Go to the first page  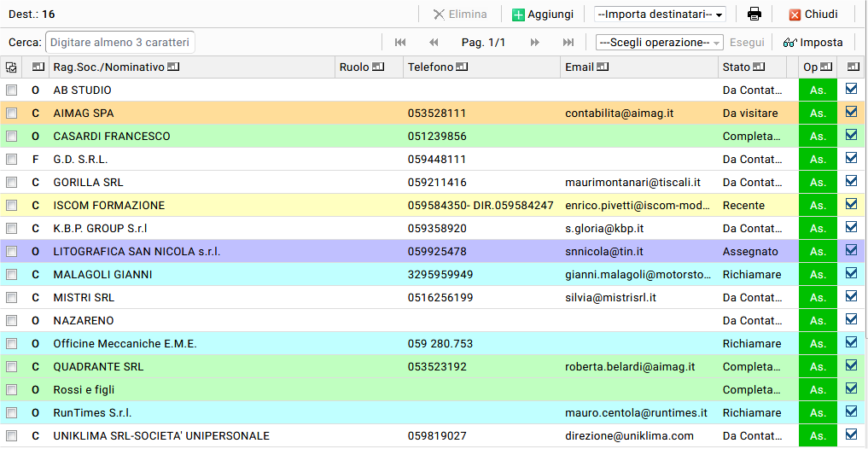(x=400, y=43)
